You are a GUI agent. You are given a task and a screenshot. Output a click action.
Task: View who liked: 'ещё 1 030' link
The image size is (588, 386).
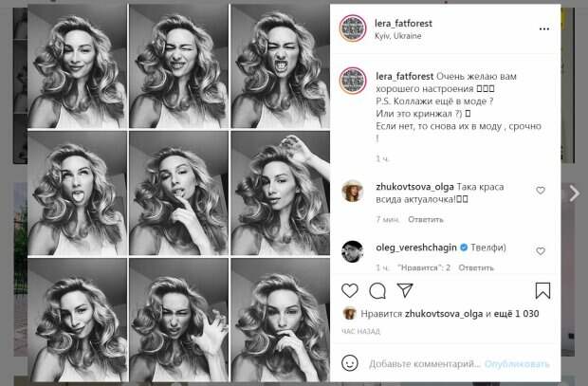click(517, 313)
